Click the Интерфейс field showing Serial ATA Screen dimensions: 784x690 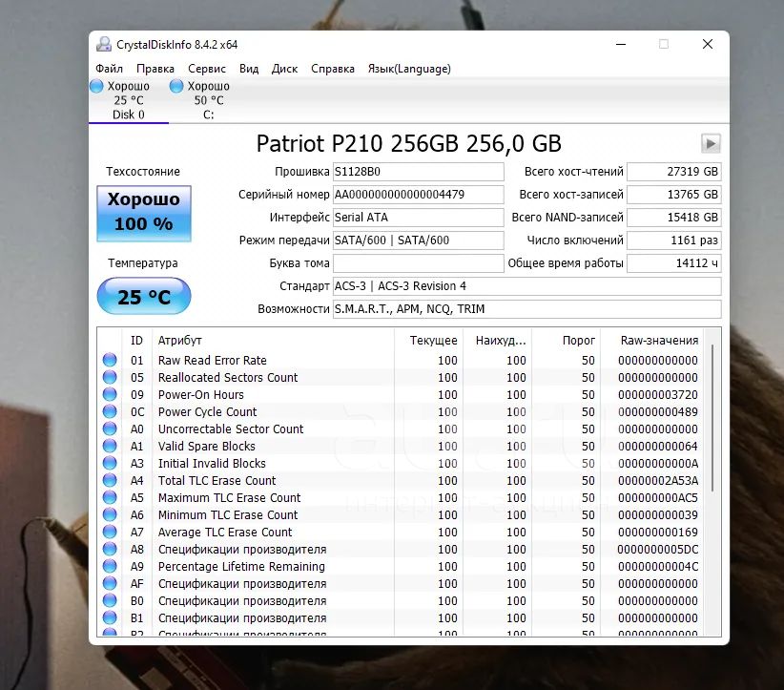[419, 218]
